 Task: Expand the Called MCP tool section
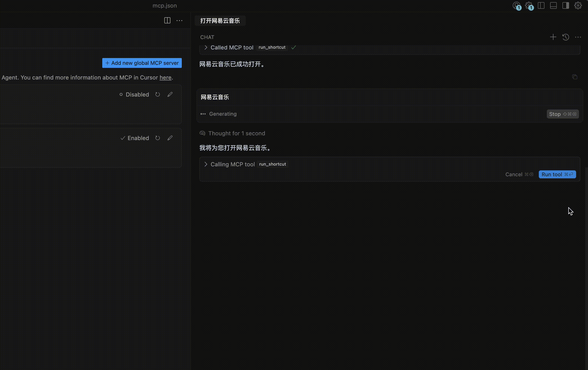206,48
